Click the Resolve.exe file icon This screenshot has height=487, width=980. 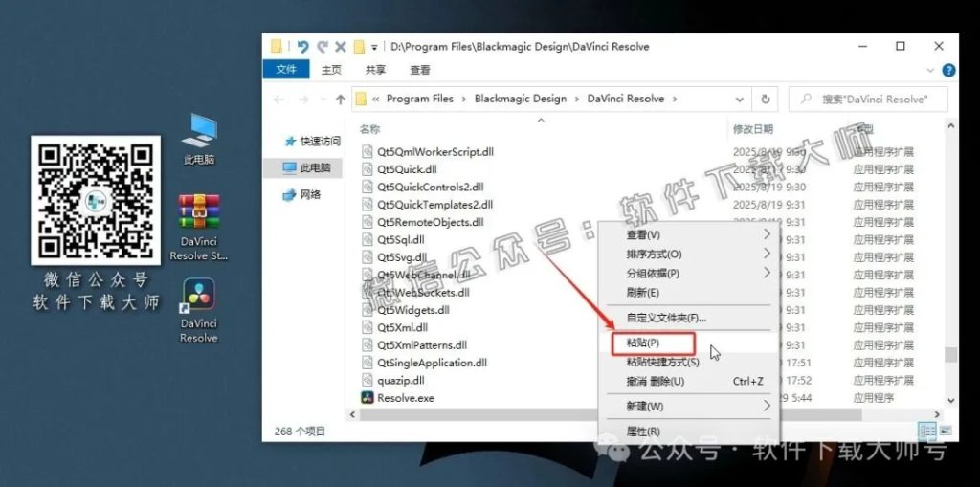tap(367, 397)
